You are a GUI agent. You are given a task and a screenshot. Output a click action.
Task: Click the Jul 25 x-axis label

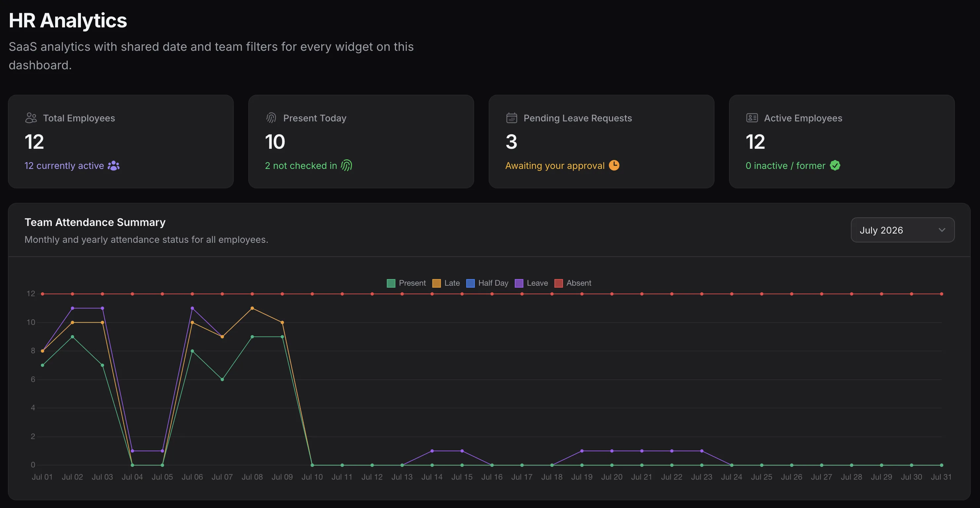(762, 477)
